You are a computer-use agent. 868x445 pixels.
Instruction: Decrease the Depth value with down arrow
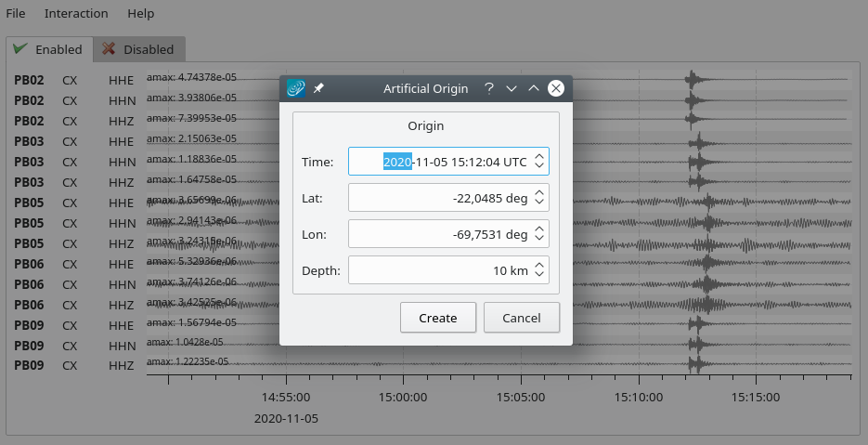pos(539,276)
